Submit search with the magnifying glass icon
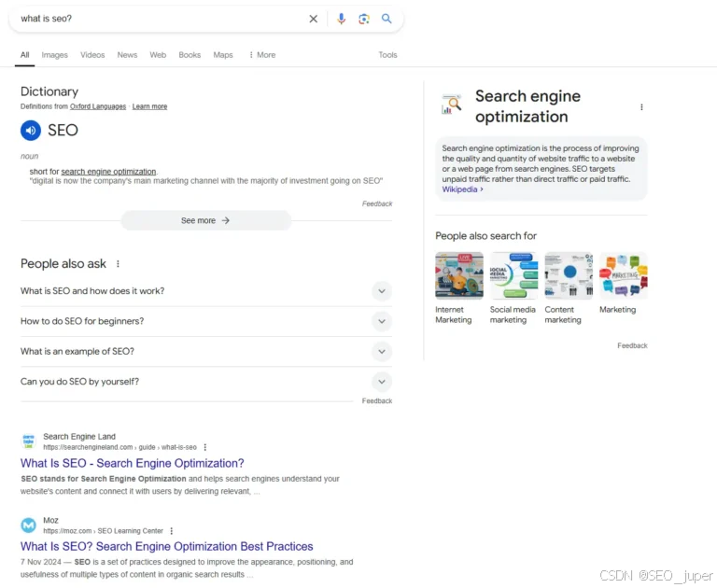717x588 pixels. 387,19
